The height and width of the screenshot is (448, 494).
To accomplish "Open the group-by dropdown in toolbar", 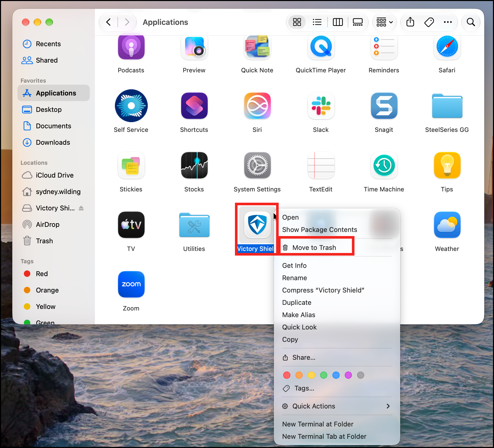I will (384, 22).
